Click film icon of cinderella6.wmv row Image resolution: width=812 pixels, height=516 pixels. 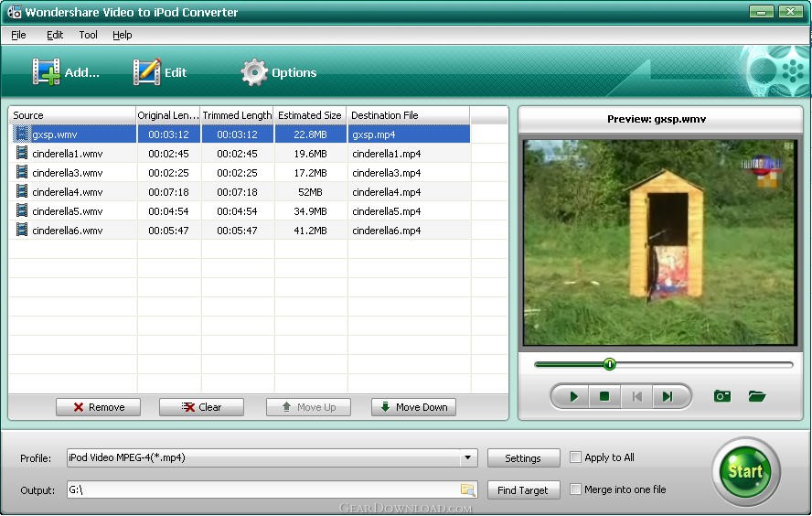click(x=22, y=230)
